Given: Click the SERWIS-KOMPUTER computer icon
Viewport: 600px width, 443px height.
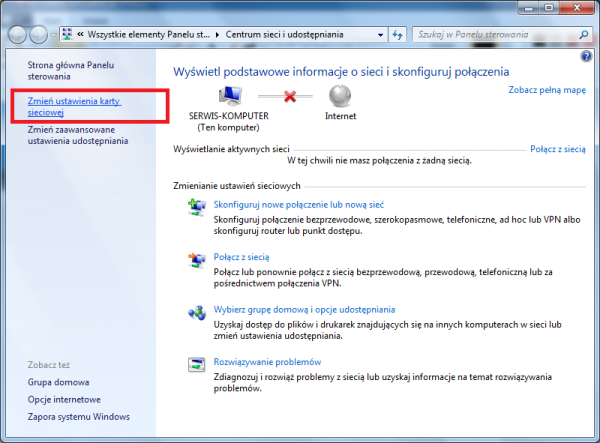Looking at the screenshot, I should tap(230, 96).
